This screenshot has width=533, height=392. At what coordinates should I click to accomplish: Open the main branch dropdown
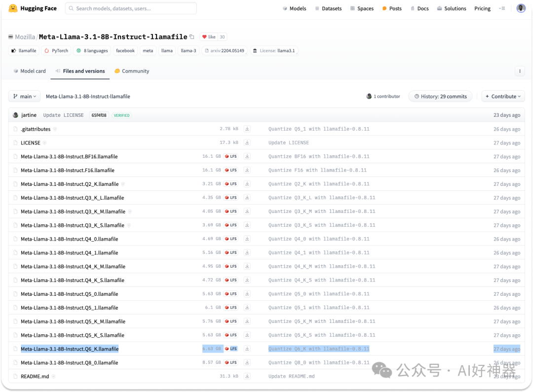25,97
